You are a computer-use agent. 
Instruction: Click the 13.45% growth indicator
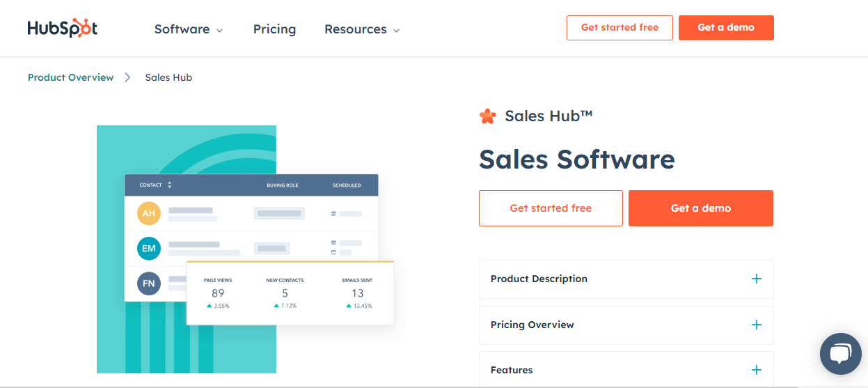pos(359,306)
